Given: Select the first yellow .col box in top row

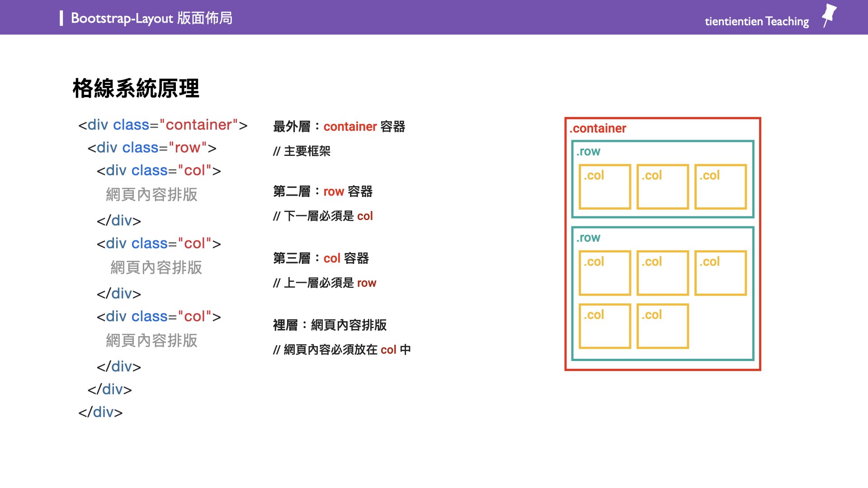Looking at the screenshot, I should click(x=604, y=186).
